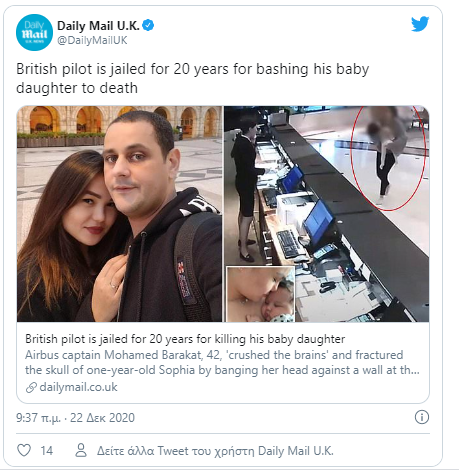Open the Daily Mail profile avatar
This screenshot has height=471, width=459.
point(34,32)
